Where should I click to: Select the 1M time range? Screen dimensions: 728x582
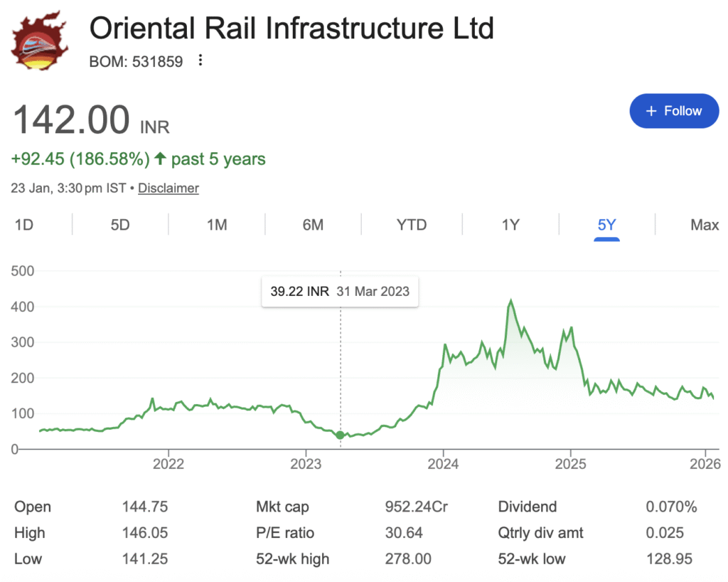coord(217,225)
